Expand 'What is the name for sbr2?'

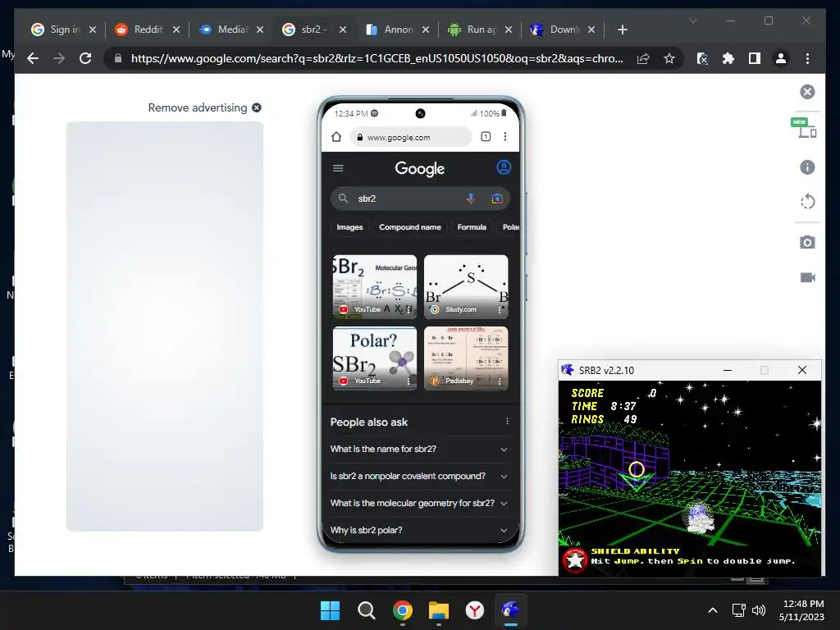pyautogui.click(x=420, y=449)
